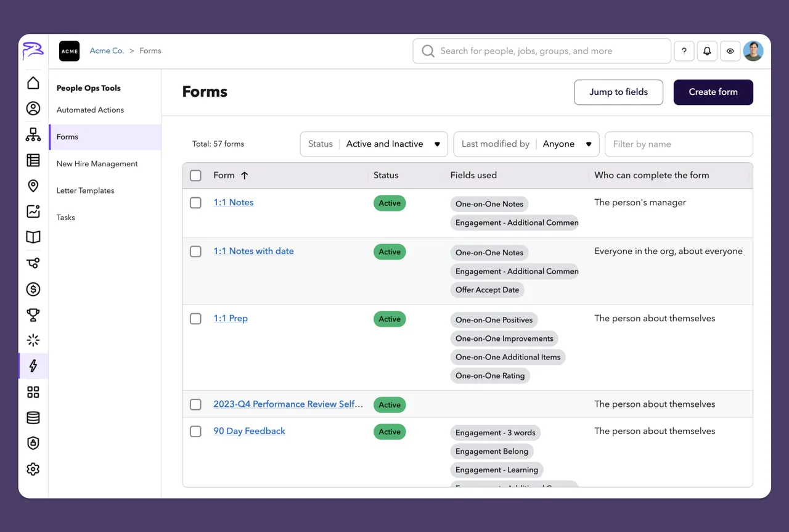Click the Create form button
789x532 pixels.
(713, 92)
